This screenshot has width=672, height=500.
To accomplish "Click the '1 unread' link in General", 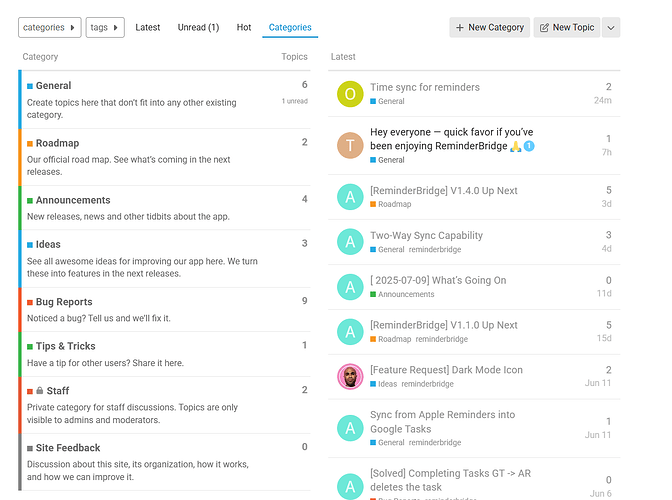I will click(295, 101).
